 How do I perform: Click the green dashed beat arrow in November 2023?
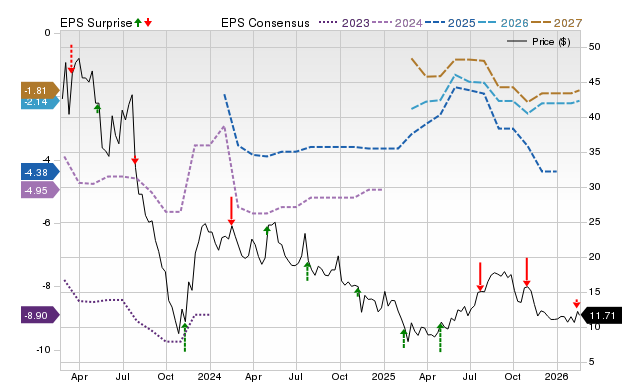pyautogui.click(x=184, y=337)
